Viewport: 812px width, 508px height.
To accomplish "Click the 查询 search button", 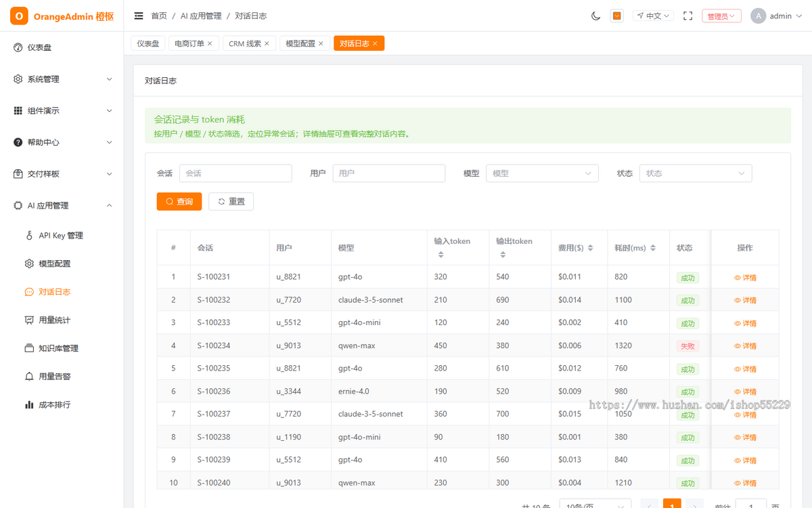I will point(179,202).
